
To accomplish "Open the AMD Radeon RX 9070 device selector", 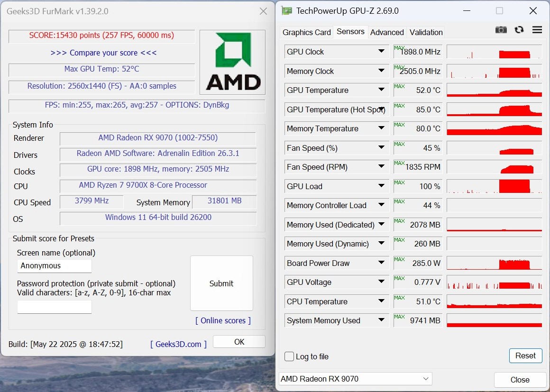I will coord(355,379).
